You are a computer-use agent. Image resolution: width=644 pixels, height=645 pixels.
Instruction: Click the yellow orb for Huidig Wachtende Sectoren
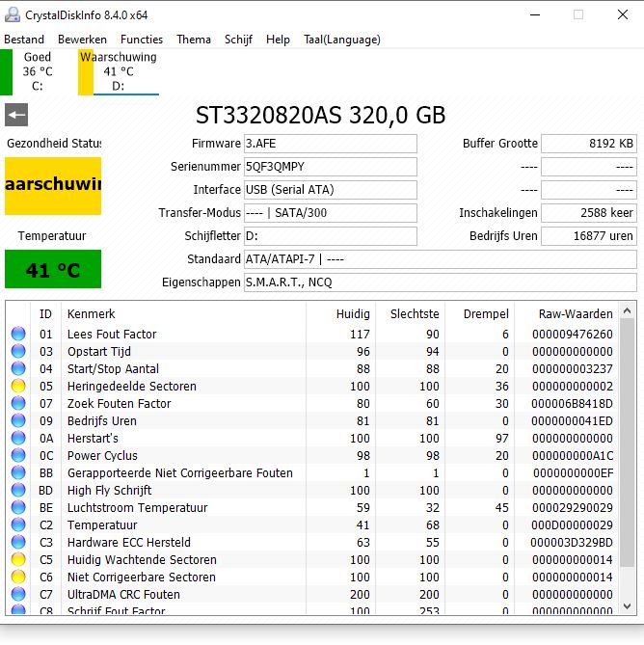click(18, 559)
